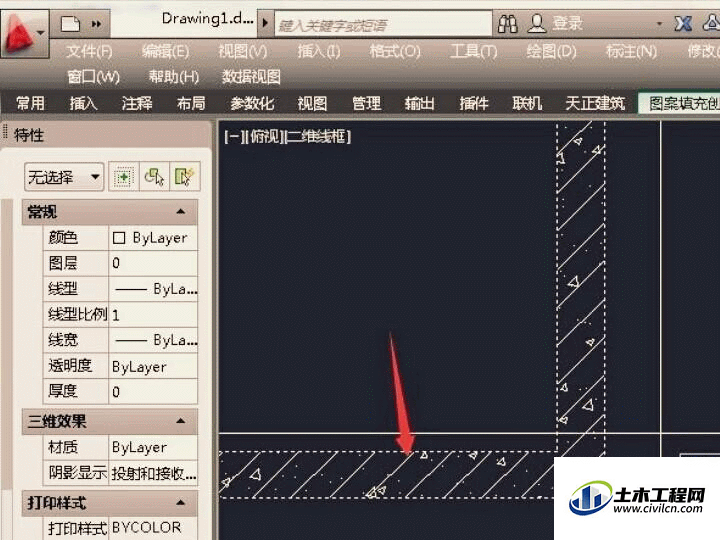The height and width of the screenshot is (540, 720).
Task: Click the 图层 value field 0
Action: (x=153, y=263)
